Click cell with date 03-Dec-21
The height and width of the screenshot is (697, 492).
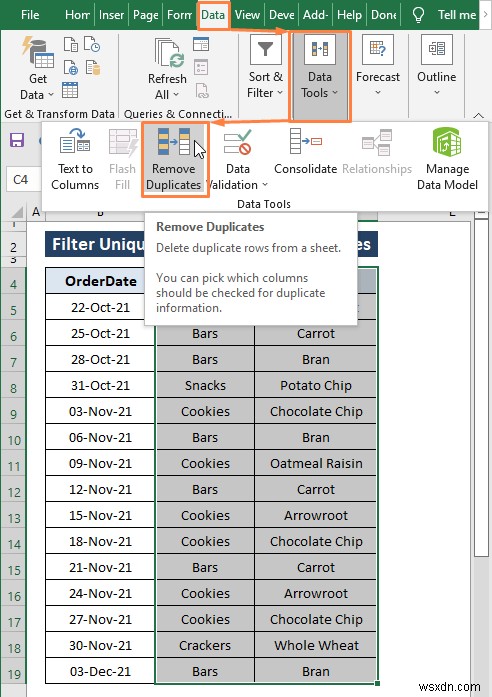[x=100, y=671]
